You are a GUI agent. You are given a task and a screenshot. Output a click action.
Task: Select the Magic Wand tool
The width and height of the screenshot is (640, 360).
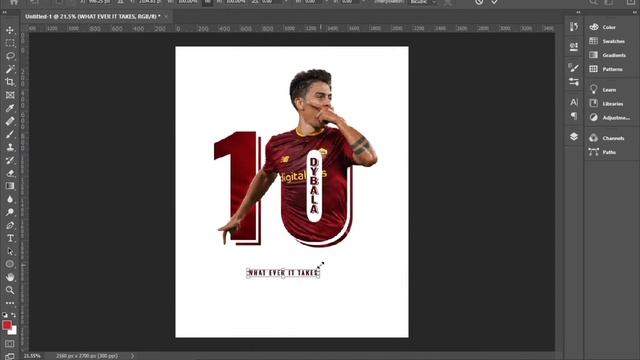[10, 69]
